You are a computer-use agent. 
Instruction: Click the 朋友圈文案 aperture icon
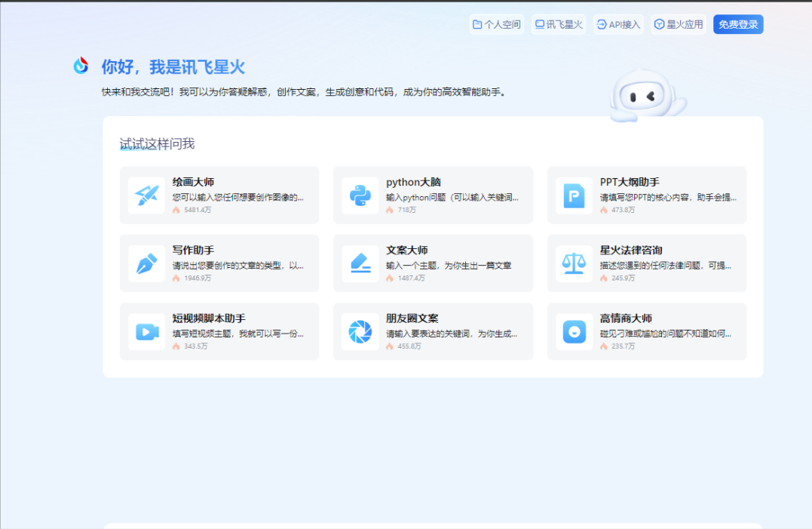pos(360,331)
